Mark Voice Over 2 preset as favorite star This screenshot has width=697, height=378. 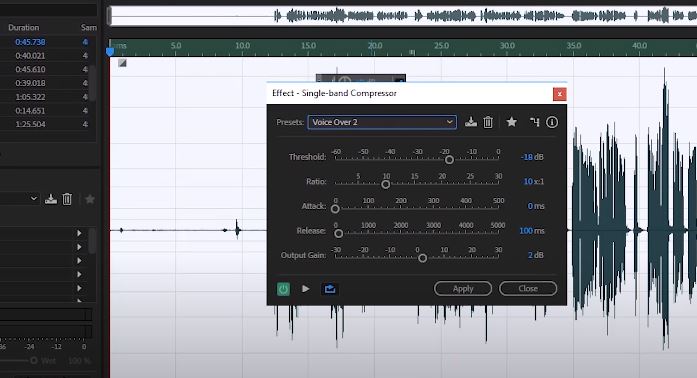click(x=511, y=122)
